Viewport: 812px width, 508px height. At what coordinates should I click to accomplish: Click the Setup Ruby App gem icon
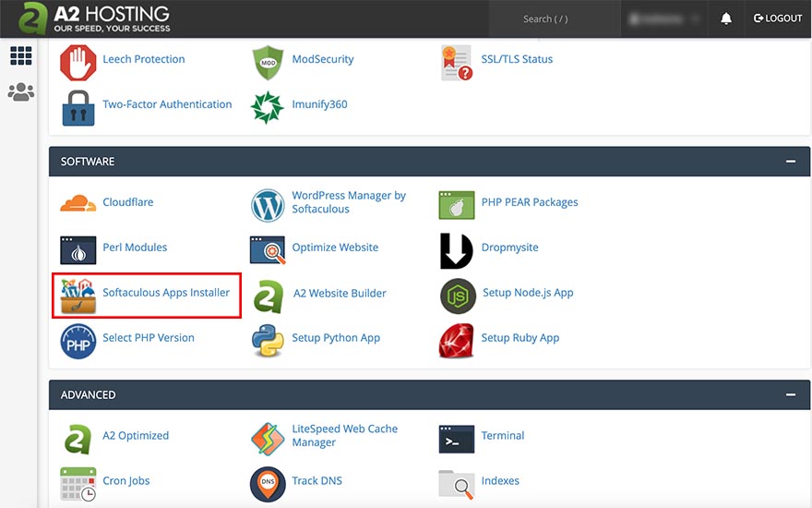click(456, 341)
